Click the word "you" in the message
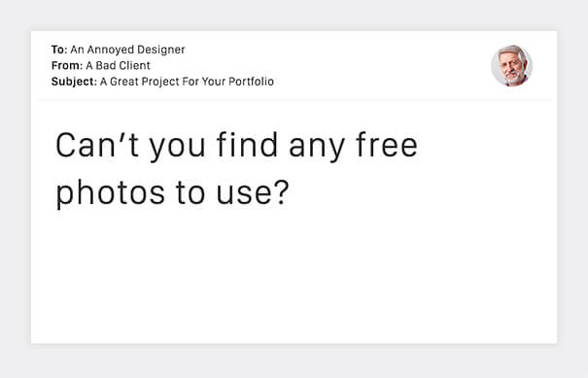 click(x=178, y=149)
